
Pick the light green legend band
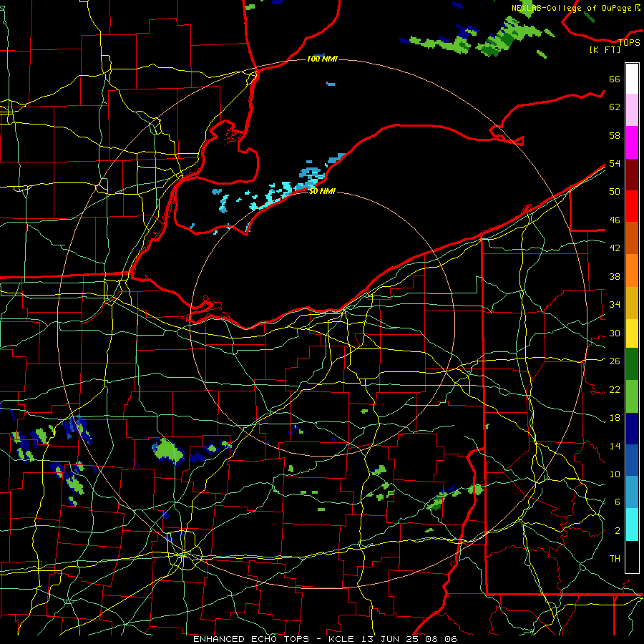point(632,396)
